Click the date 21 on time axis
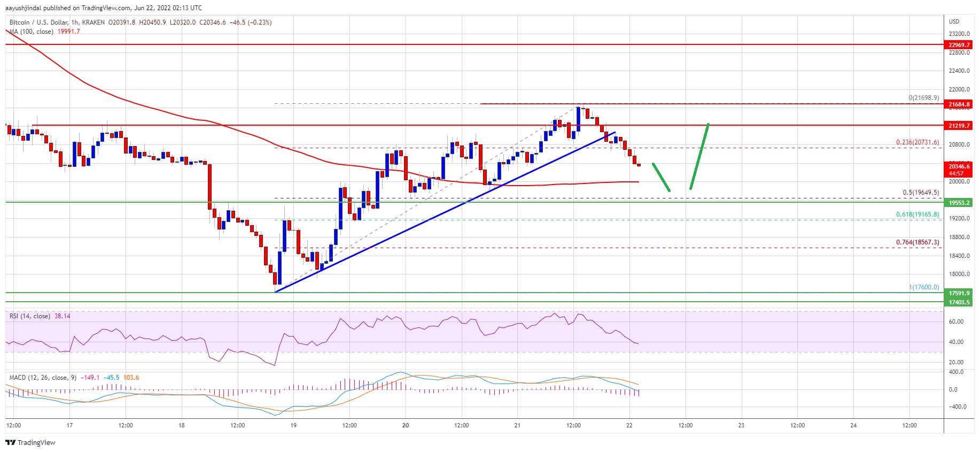 [x=517, y=425]
